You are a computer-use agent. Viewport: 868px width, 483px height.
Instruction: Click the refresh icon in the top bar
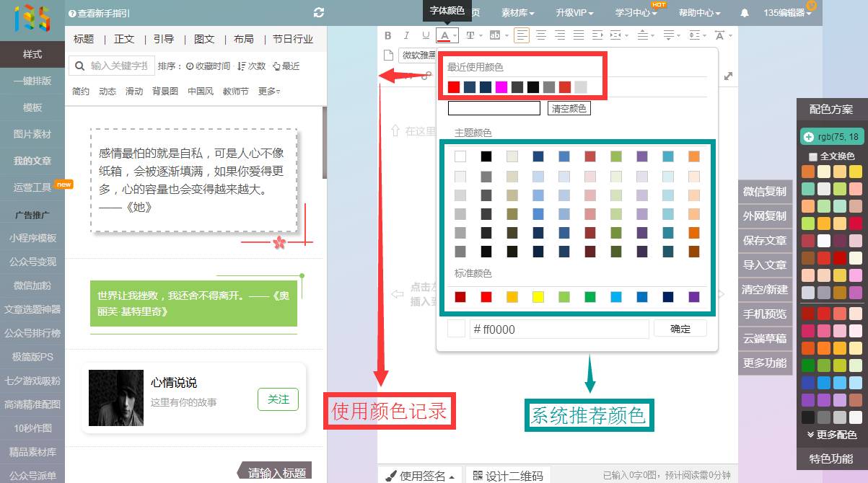click(319, 13)
